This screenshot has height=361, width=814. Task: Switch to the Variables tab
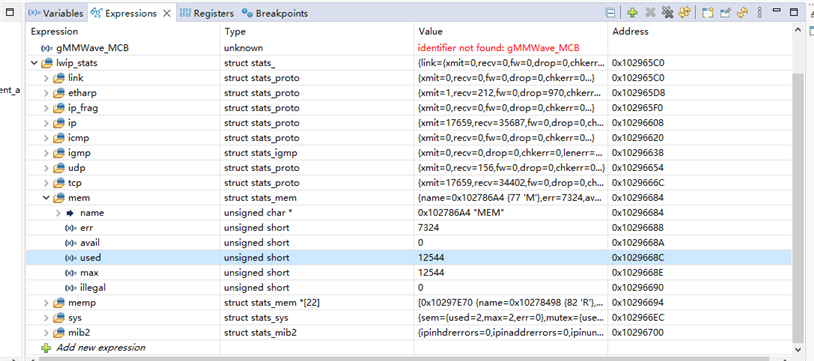tap(55, 14)
